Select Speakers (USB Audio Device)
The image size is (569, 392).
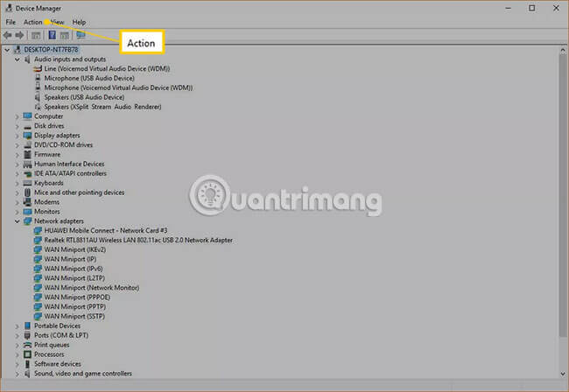[x=84, y=97]
